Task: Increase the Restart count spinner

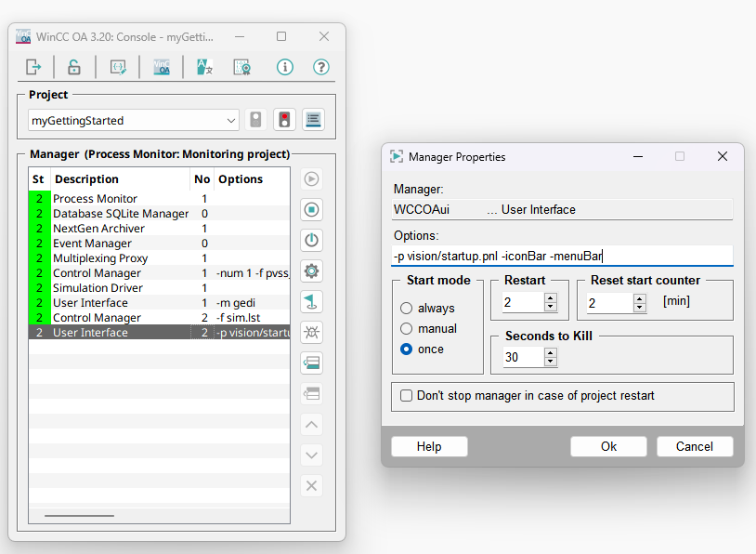Action: pyautogui.click(x=551, y=298)
